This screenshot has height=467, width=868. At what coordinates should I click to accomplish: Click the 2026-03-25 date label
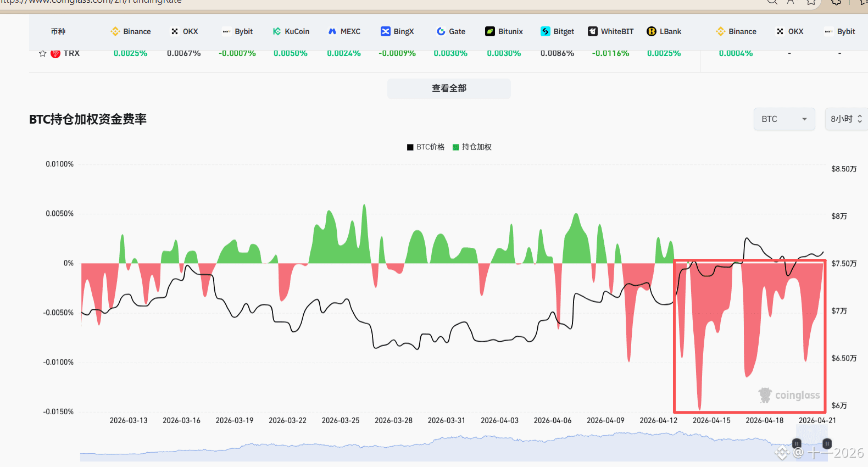click(341, 420)
